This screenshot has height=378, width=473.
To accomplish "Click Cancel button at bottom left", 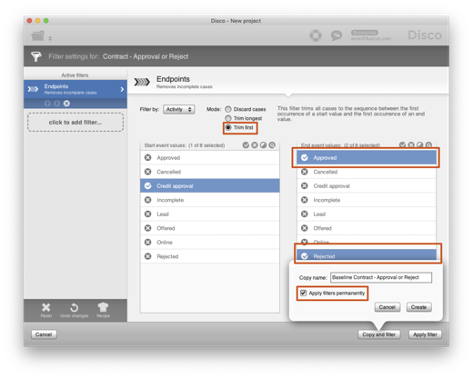I will 44,334.
